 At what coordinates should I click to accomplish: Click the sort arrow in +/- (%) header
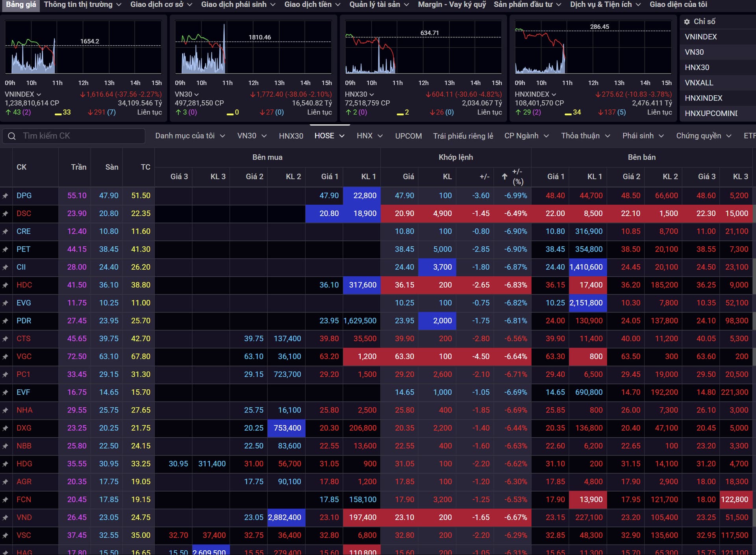(504, 177)
